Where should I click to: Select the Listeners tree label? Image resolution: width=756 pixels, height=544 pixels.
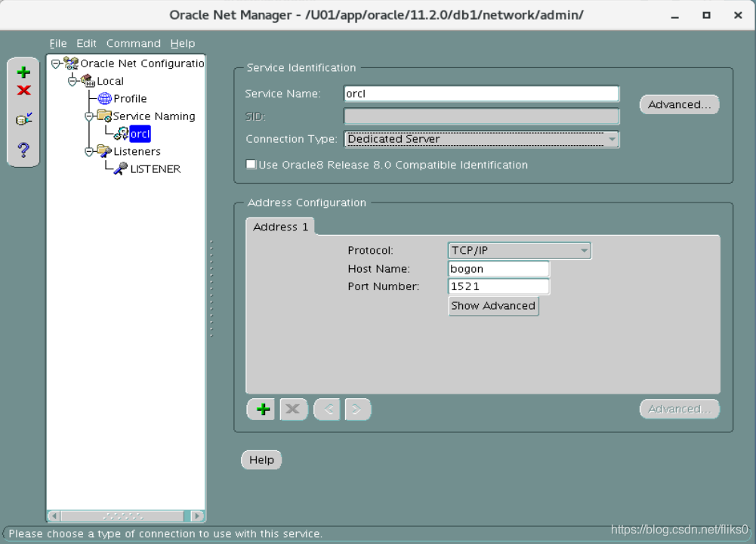point(137,151)
